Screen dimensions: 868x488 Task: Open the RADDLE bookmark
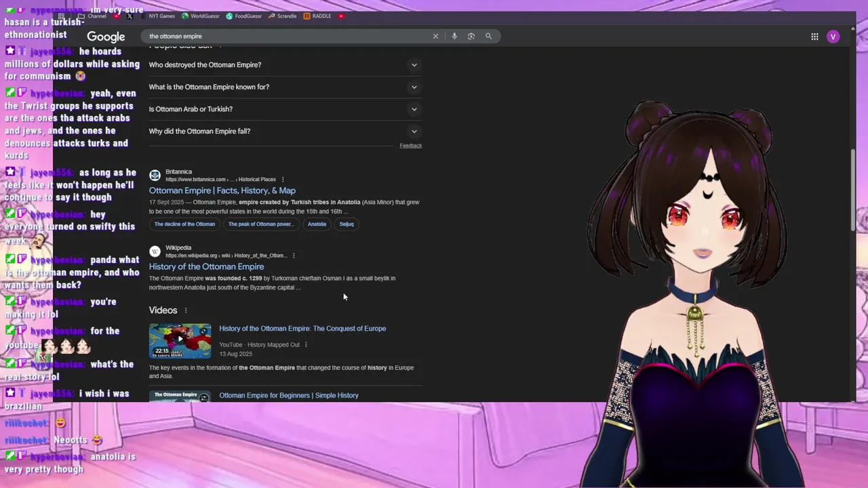tap(317, 16)
